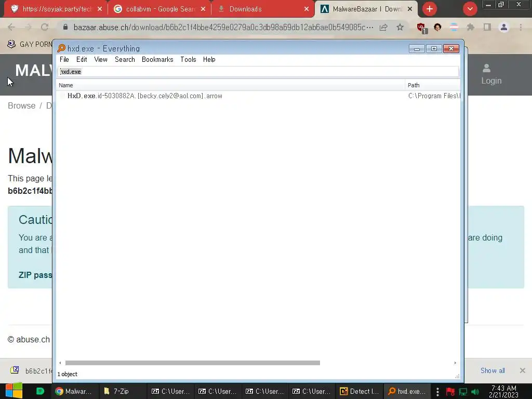Open the Edit menu in Everything

pos(82,59)
